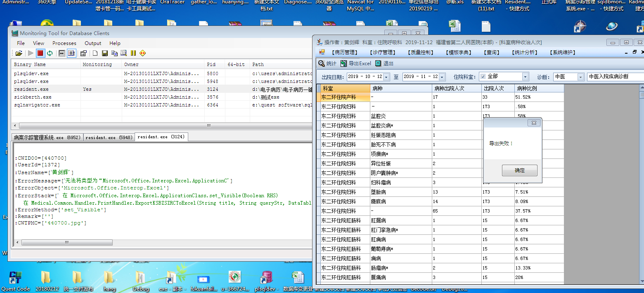Click the 统计 magnifier button

coord(327,64)
